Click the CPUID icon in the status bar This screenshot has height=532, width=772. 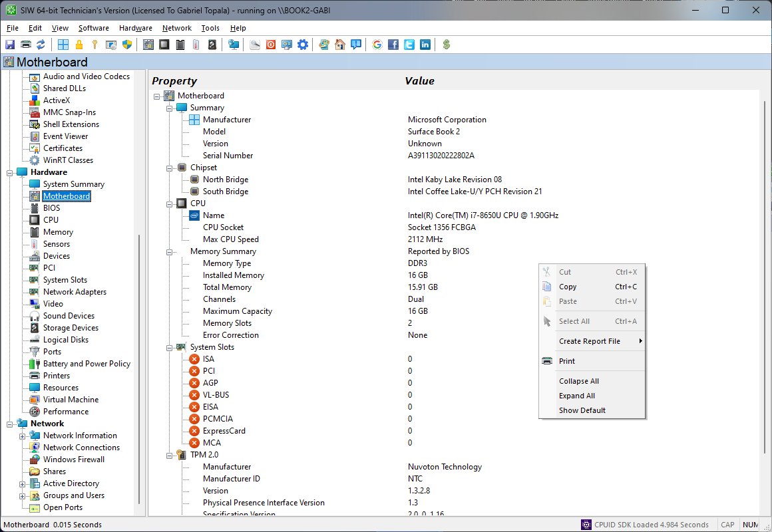point(586,525)
